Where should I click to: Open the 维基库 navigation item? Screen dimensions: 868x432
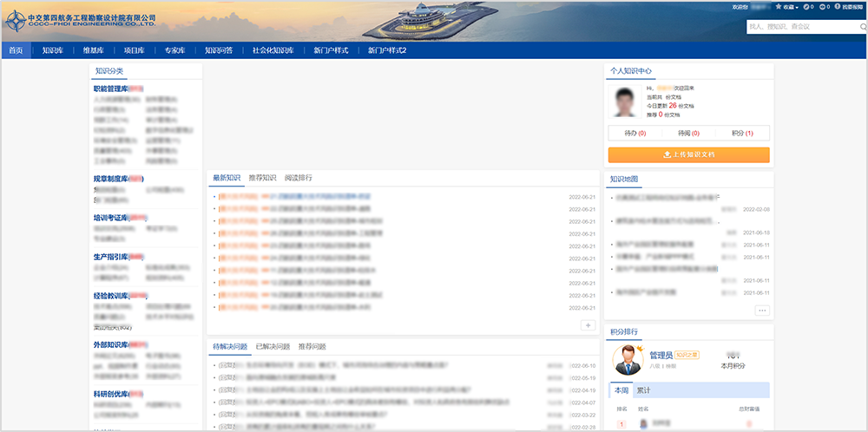click(x=94, y=50)
